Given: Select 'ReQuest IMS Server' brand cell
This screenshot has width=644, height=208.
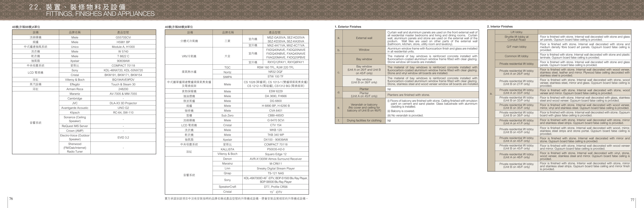Looking at the screenshot, I should pyautogui.click(x=75, y=126).
